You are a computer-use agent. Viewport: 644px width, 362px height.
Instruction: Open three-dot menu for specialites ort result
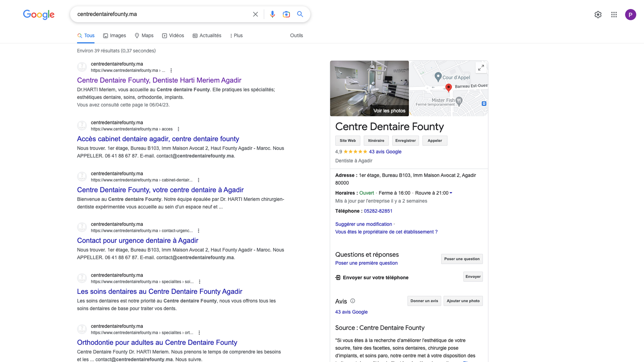pos(199,333)
